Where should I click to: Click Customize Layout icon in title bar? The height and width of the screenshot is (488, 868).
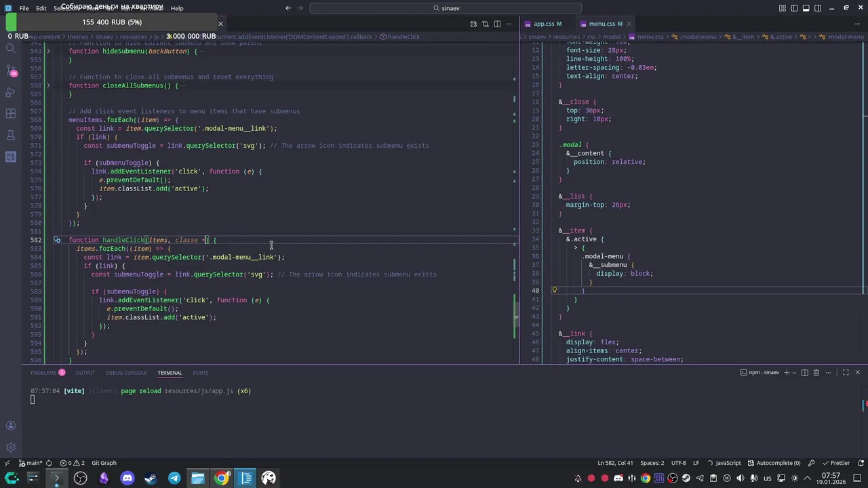[x=783, y=8]
